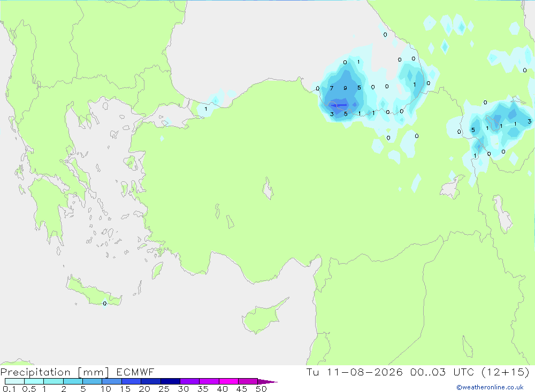Click the "25" legend scale label
The height and width of the screenshot is (392, 535).
[164, 389]
